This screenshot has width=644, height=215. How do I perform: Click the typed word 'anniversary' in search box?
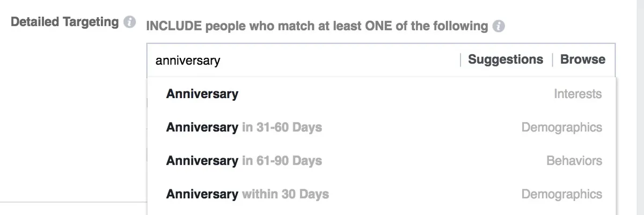187,61
